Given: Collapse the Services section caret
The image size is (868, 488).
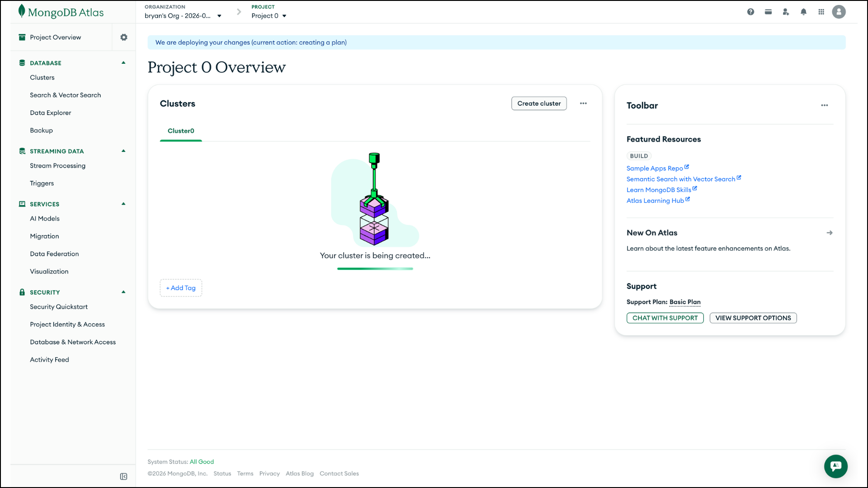Looking at the screenshot, I should tap(123, 204).
